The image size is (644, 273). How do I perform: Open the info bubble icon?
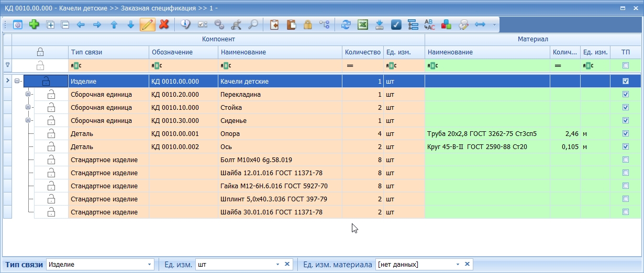pos(185,25)
